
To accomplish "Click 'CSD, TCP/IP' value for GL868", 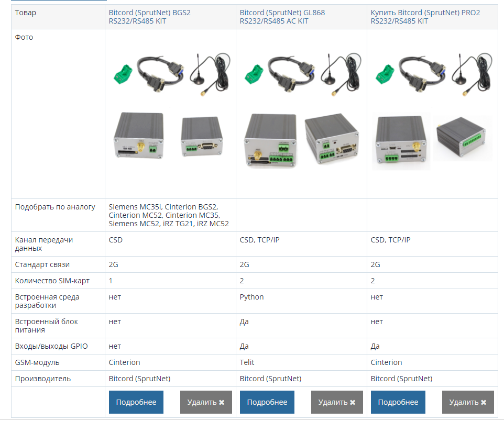I will pyautogui.click(x=259, y=240).
